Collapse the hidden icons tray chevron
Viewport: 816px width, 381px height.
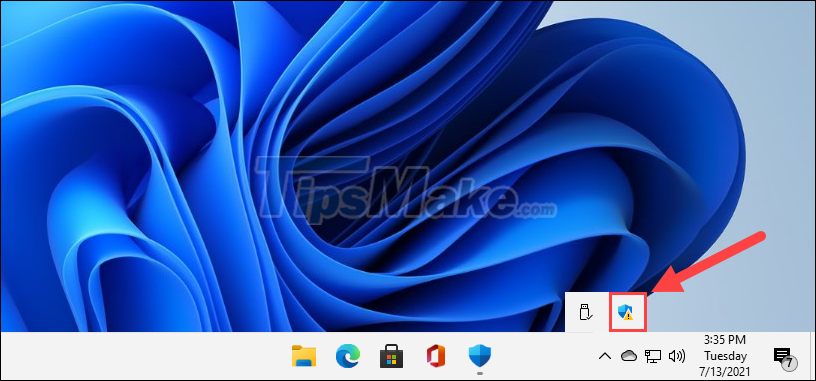tap(604, 356)
